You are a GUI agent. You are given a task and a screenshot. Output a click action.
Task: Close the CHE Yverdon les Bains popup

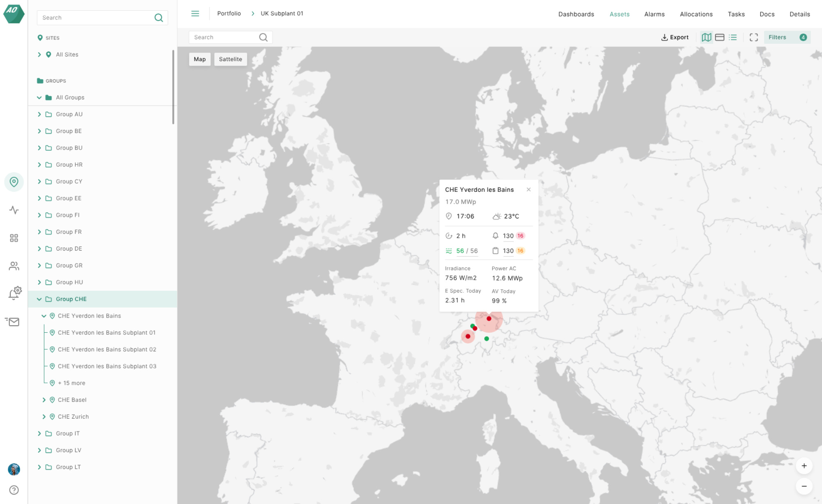529,189
